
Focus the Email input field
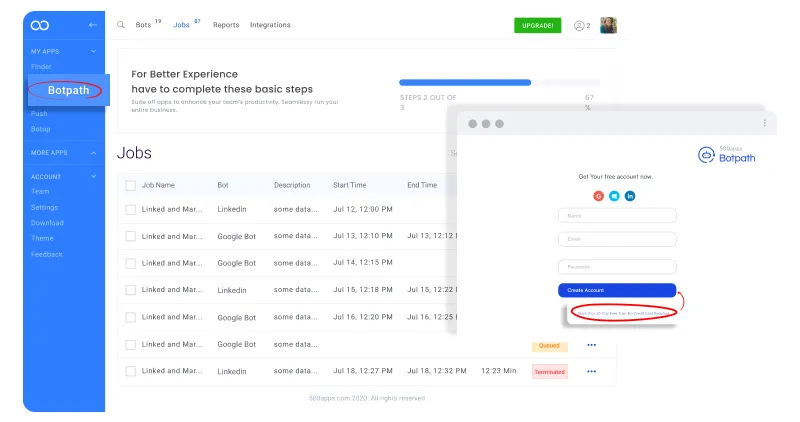617,239
